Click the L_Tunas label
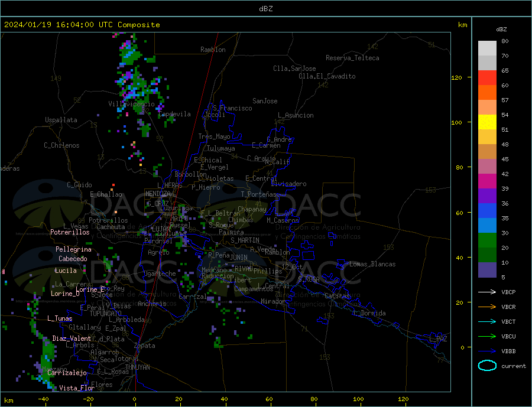Screen dimensions: 532x407 (60, 318)
